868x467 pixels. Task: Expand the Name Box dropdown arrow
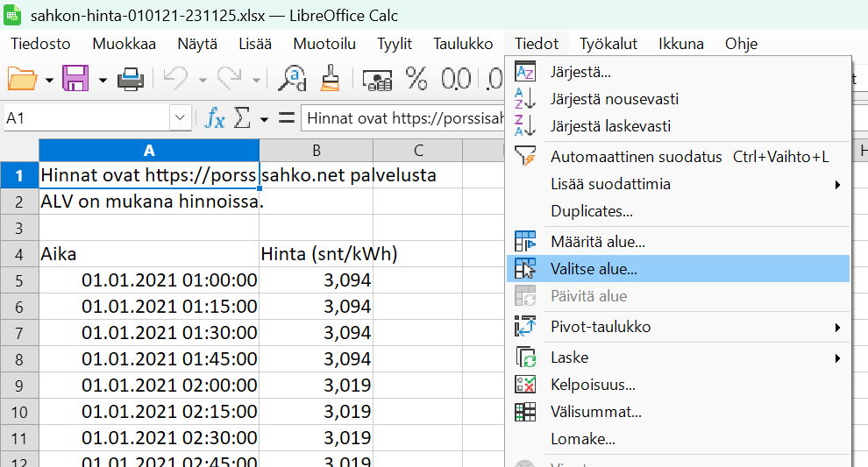click(181, 118)
